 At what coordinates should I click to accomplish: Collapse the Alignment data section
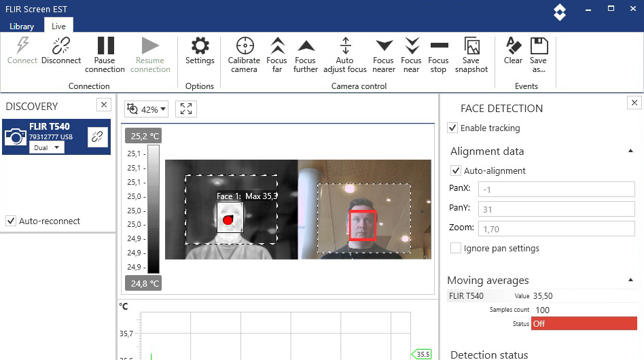tap(630, 151)
